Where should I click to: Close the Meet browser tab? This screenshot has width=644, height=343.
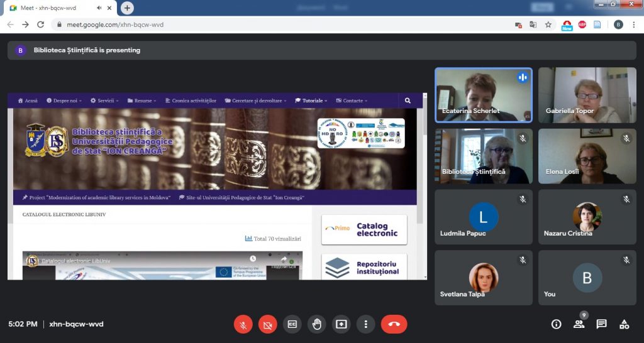(110, 8)
